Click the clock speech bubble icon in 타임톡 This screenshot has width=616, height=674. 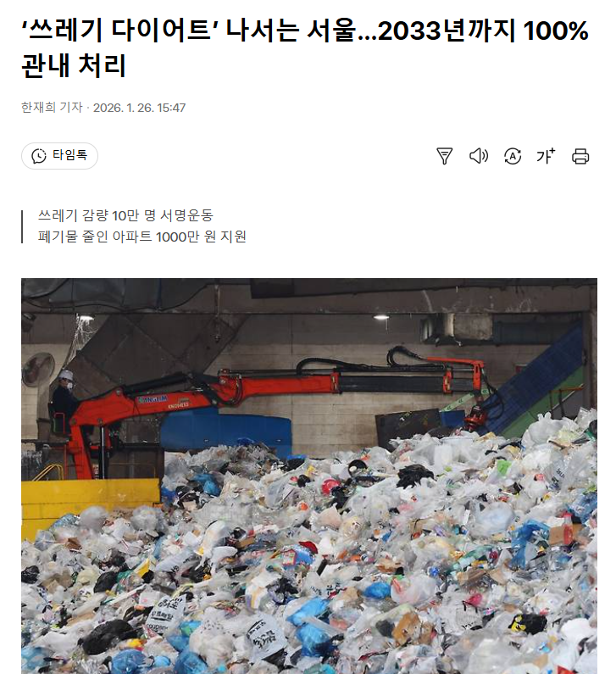click(x=39, y=156)
